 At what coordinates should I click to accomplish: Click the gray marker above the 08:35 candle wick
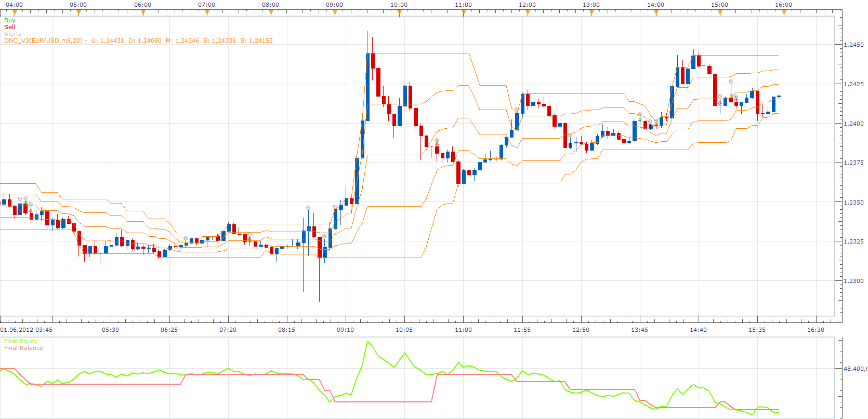308,208
